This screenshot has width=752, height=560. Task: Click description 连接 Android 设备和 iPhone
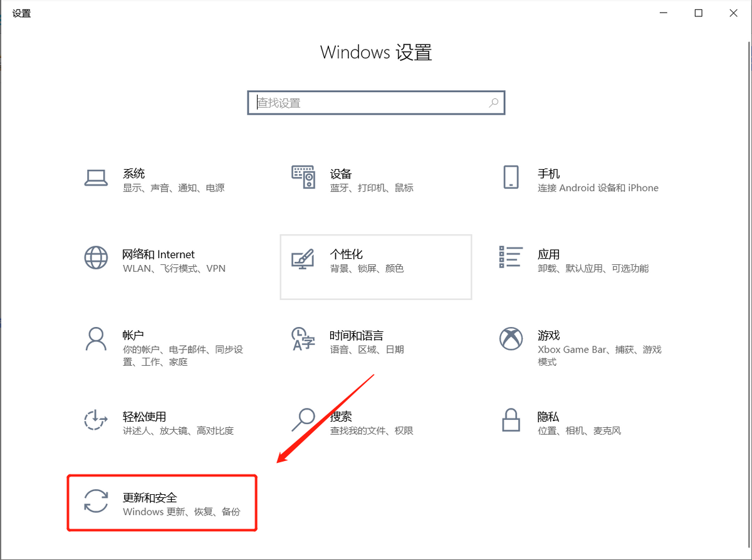coord(598,187)
